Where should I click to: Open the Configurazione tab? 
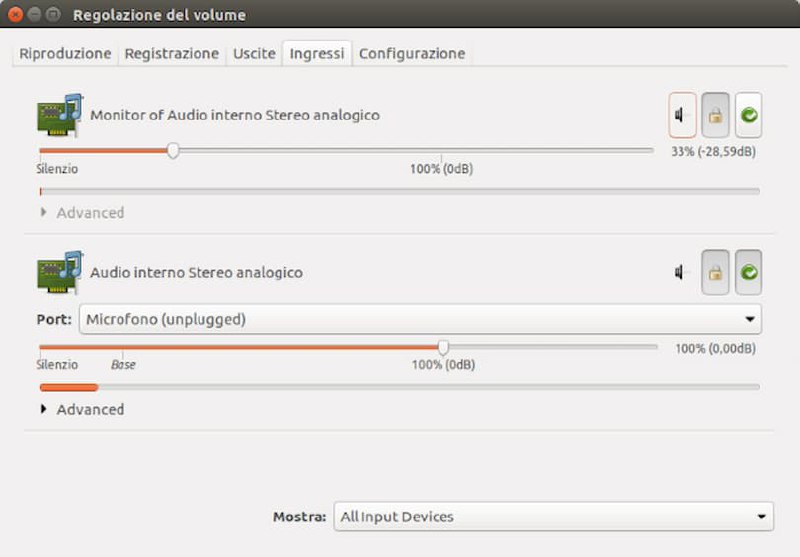pos(412,54)
